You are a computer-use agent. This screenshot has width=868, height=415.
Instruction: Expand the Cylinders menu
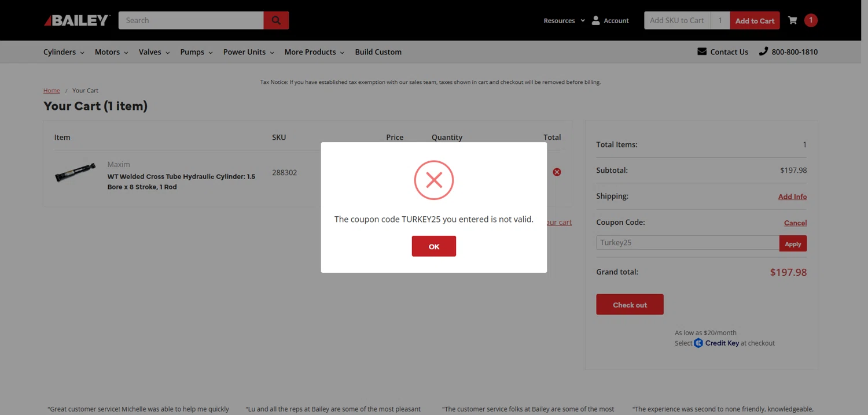point(64,52)
